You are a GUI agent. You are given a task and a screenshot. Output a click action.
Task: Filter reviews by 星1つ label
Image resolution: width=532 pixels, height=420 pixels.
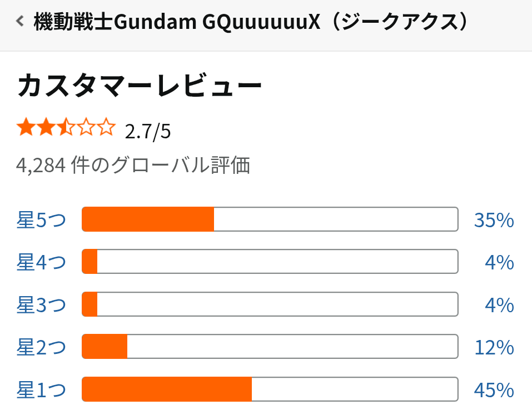click(x=41, y=390)
